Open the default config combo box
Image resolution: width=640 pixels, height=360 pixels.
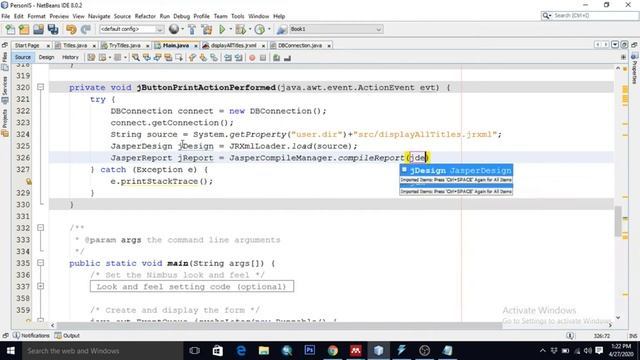(x=131, y=29)
